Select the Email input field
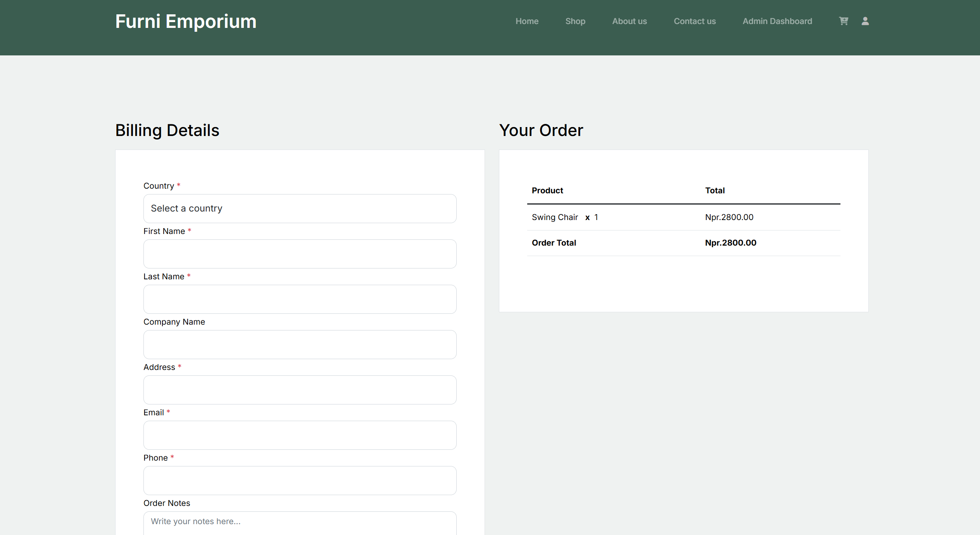The width and height of the screenshot is (980, 535). click(300, 435)
